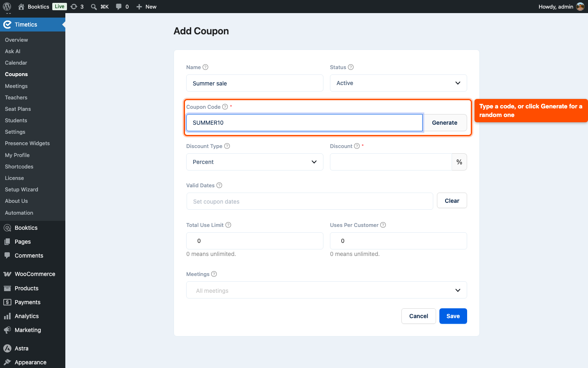This screenshot has height=368, width=588.
Task: Save the coupon
Action: (453, 316)
